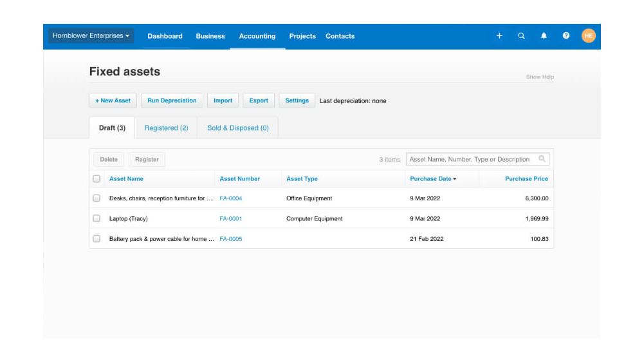Click the 'Last depreciation: none' text

(x=353, y=100)
